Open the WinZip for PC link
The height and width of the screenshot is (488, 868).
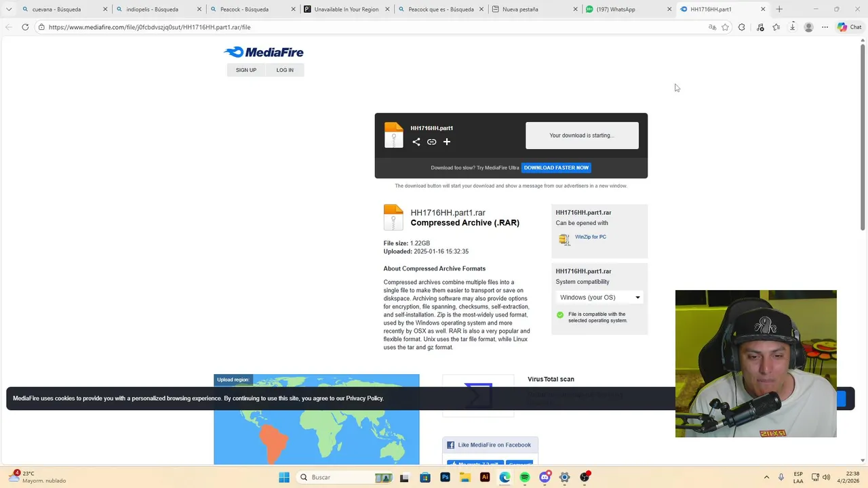coord(591,237)
